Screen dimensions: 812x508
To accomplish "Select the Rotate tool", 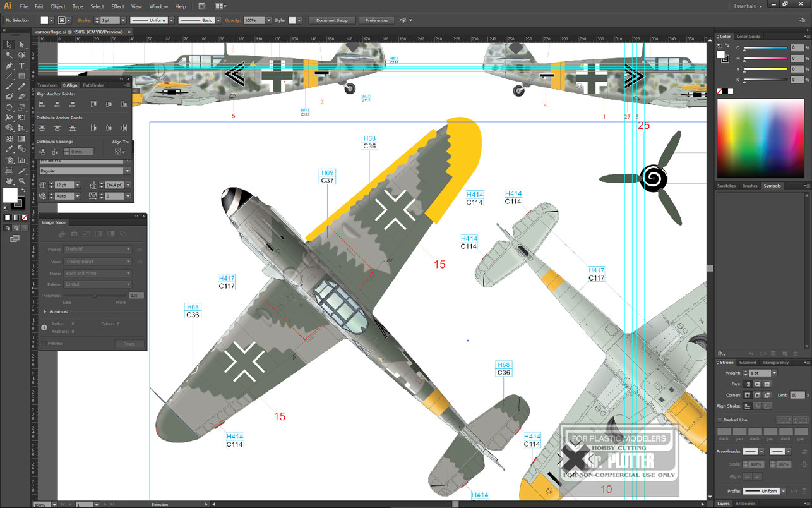I will 9,108.
